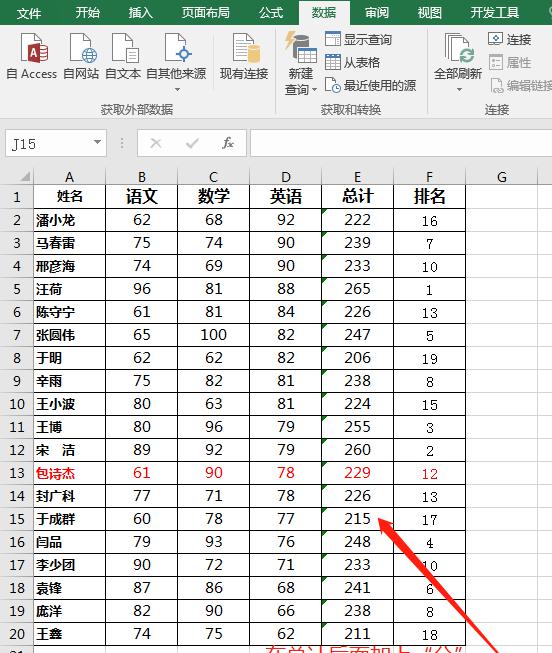The width and height of the screenshot is (552, 653).
Task: Click the total cell 265
Action: click(357, 289)
